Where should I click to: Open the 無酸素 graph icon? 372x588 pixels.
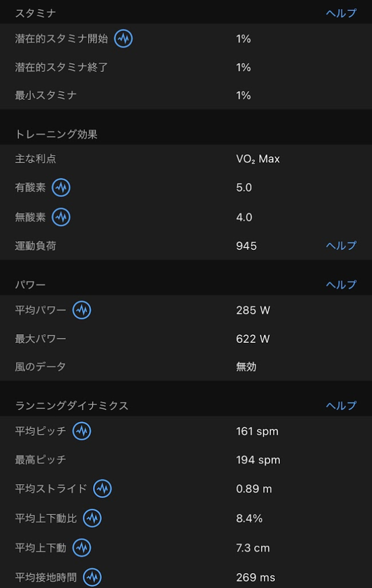tap(61, 217)
